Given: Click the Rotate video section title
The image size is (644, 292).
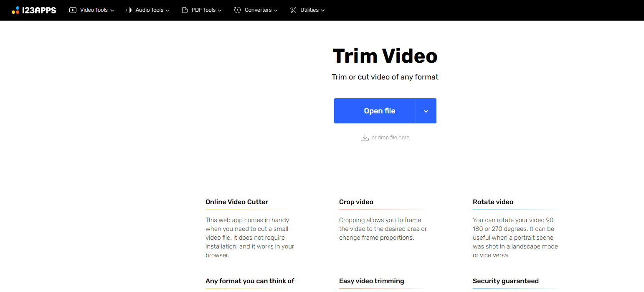Looking at the screenshot, I should coord(493,202).
